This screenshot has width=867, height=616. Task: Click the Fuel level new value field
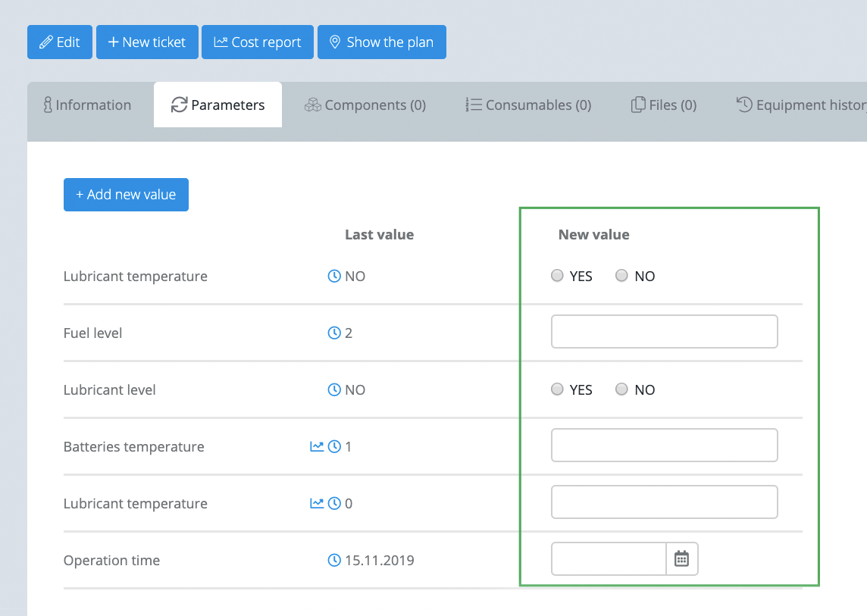(664, 332)
